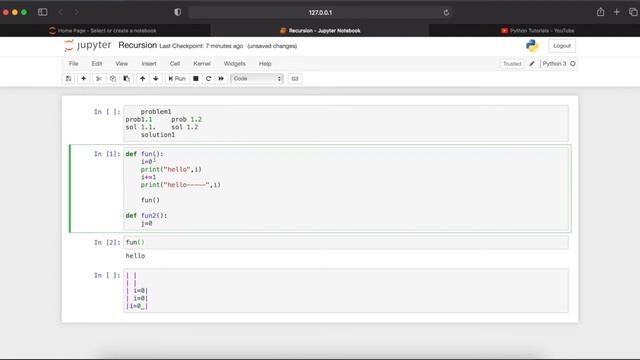Open the cell type Code dropdown

257,78
